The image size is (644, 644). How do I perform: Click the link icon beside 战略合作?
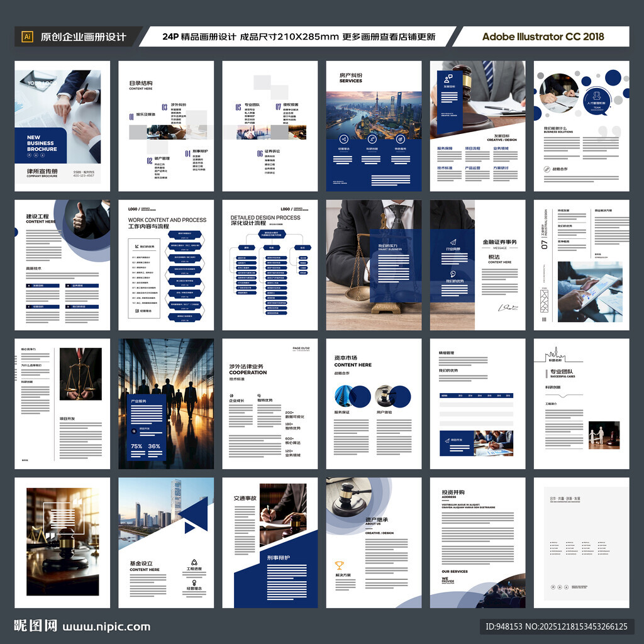(x=547, y=169)
